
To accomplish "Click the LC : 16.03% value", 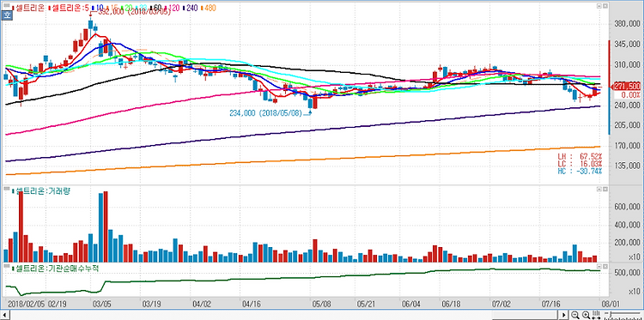I will tap(580, 163).
